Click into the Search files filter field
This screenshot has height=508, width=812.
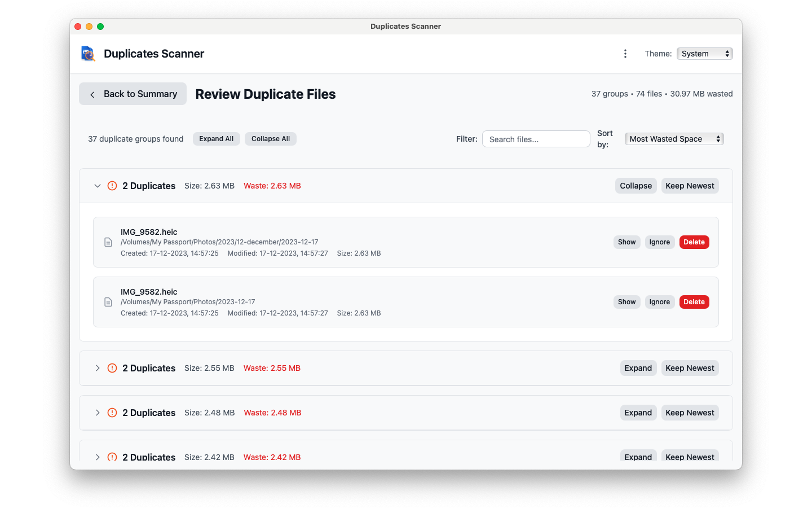[x=536, y=139]
